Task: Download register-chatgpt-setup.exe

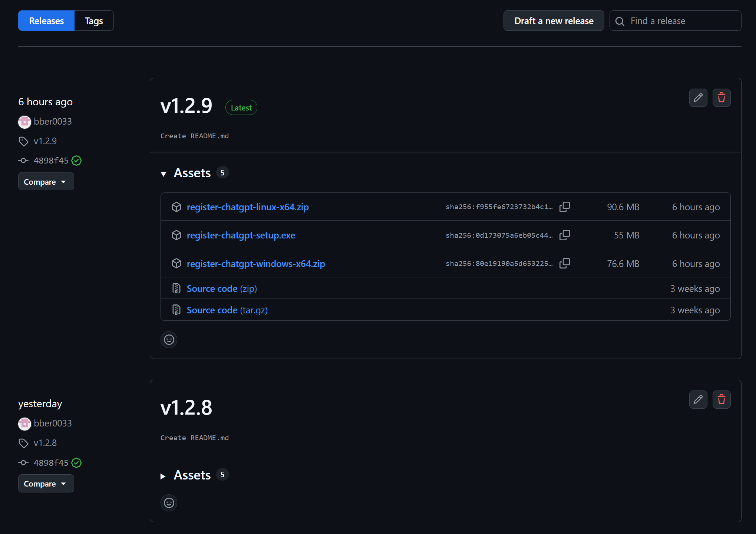Action: 241,235
